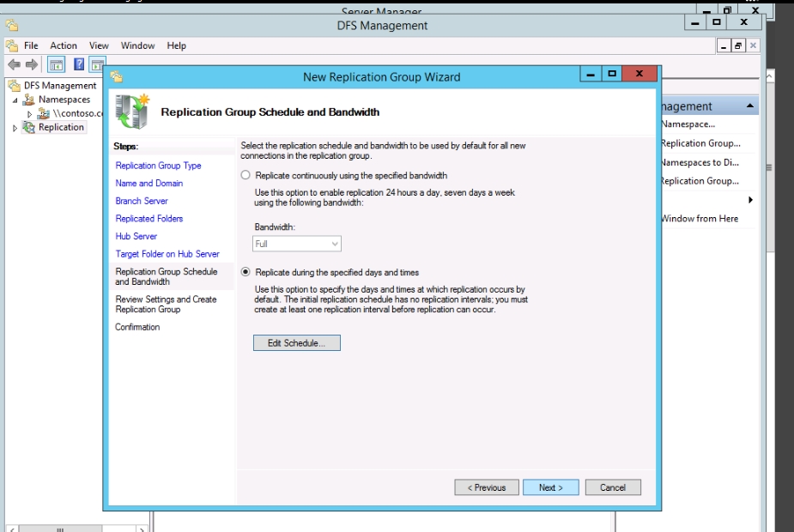Click the Namespaces node icon in tree

point(29,100)
